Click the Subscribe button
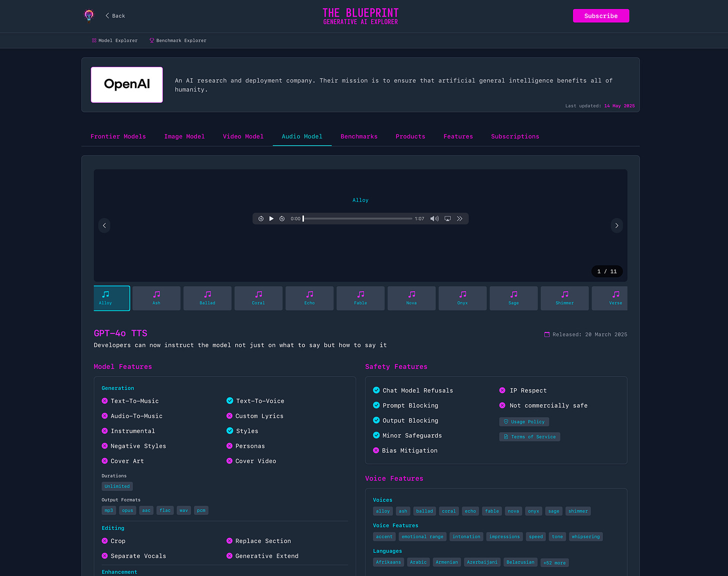 (x=601, y=16)
